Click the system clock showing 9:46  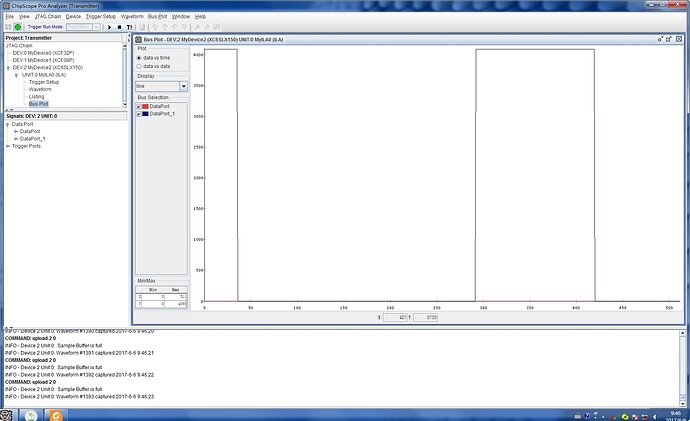(675, 416)
